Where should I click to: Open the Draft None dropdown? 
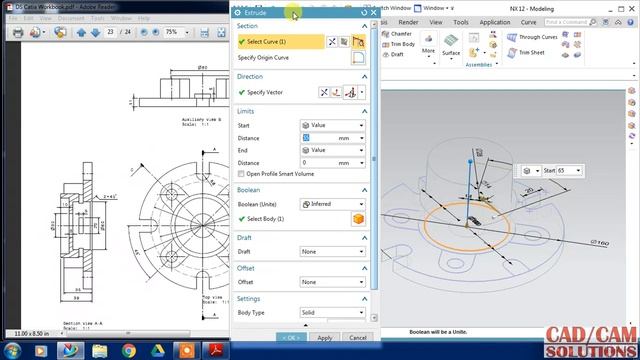333,252
